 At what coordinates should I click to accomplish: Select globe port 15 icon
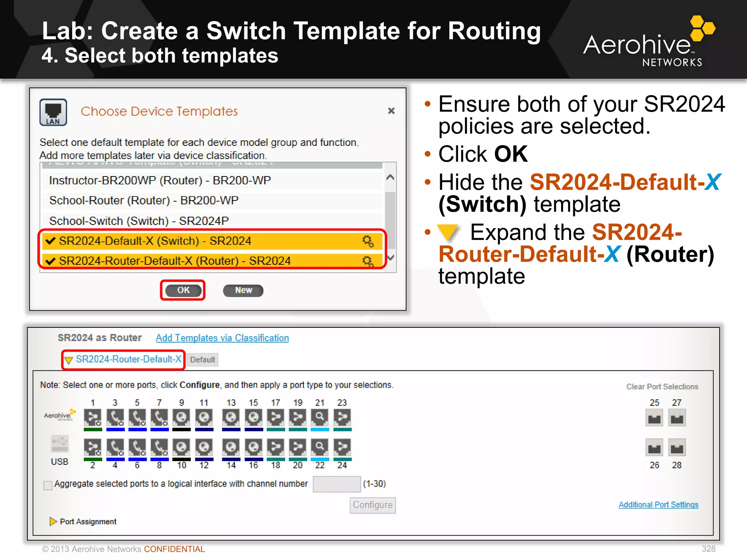pyautogui.click(x=253, y=417)
